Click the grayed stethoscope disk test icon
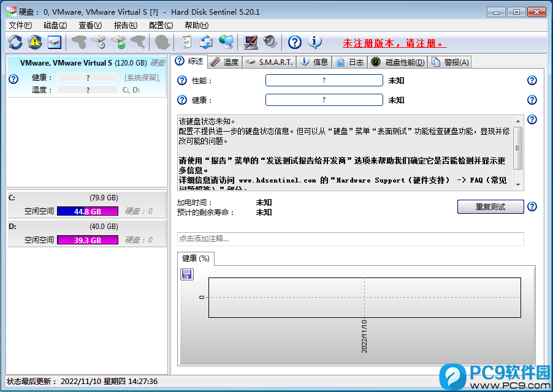 (x=79, y=42)
